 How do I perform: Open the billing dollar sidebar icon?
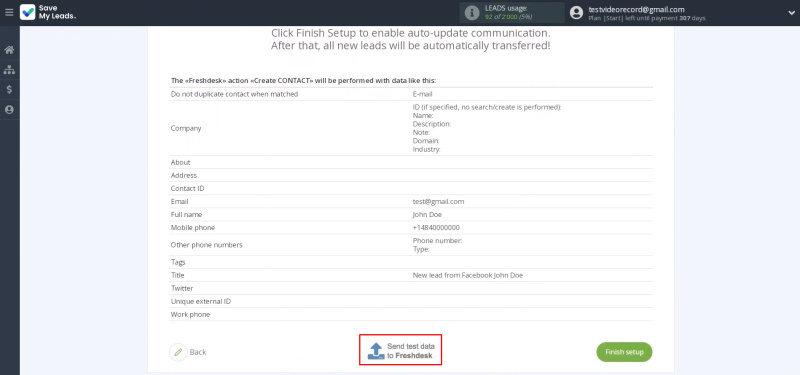click(9, 90)
